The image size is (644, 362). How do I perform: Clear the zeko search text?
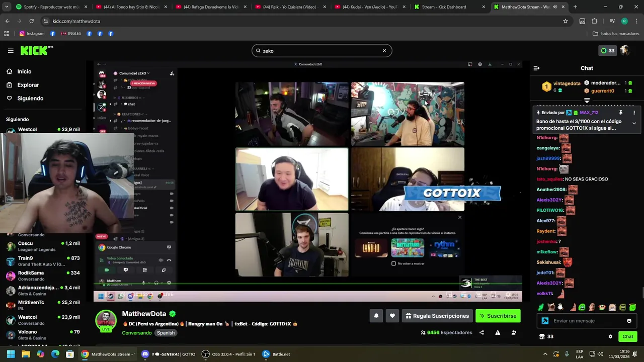coord(384,51)
